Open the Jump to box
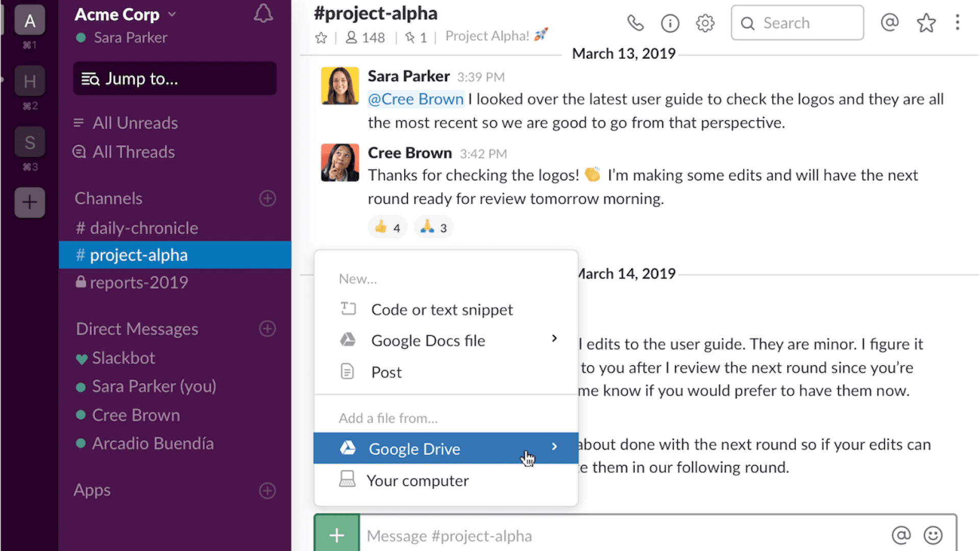This screenshot has width=980, height=551. 175,79
